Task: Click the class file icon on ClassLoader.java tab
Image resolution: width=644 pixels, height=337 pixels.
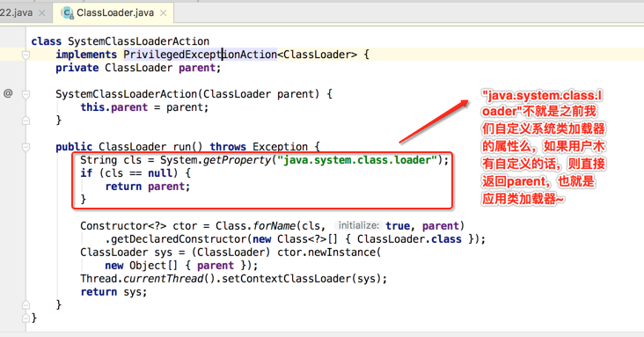Action: pos(68,13)
